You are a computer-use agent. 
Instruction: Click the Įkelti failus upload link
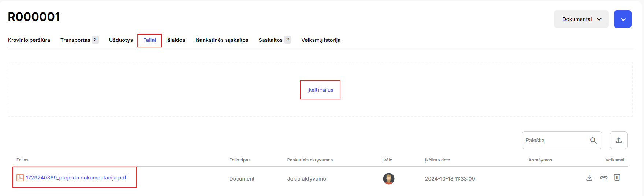320,90
